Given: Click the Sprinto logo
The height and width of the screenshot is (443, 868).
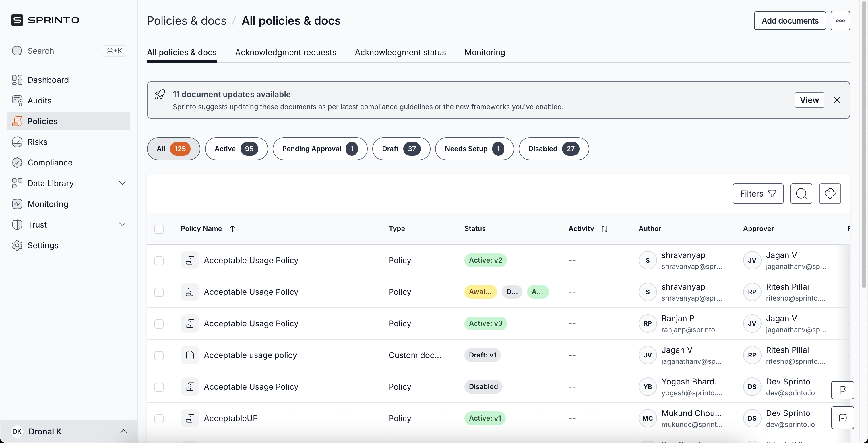Looking at the screenshot, I should tap(45, 20).
